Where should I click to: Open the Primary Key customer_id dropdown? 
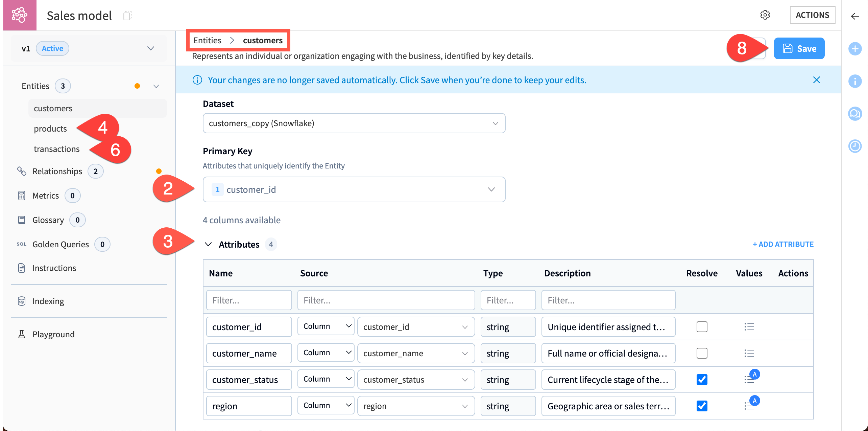[x=354, y=189]
